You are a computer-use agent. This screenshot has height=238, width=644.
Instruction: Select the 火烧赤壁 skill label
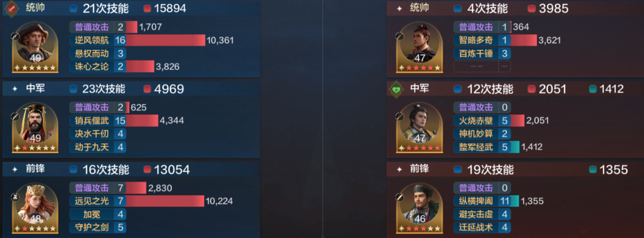(x=476, y=121)
